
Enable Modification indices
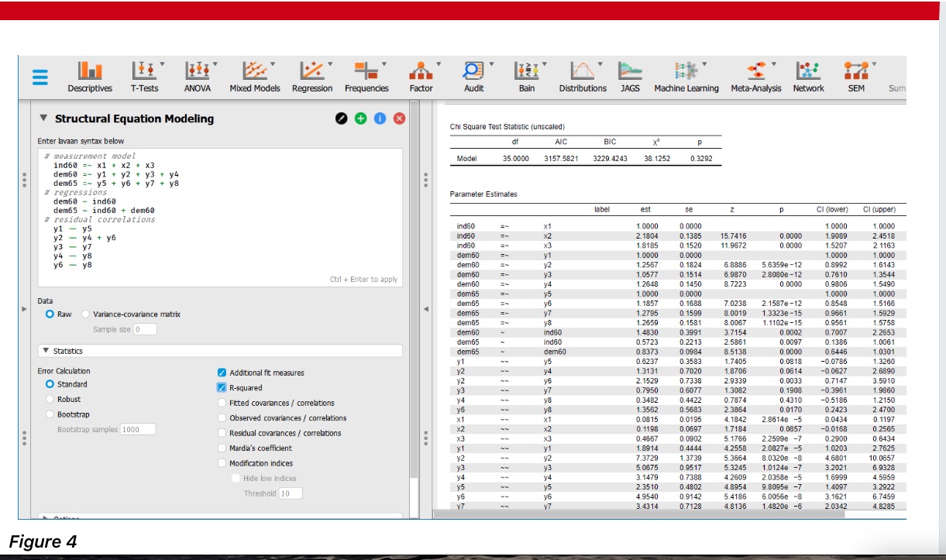pyautogui.click(x=222, y=463)
